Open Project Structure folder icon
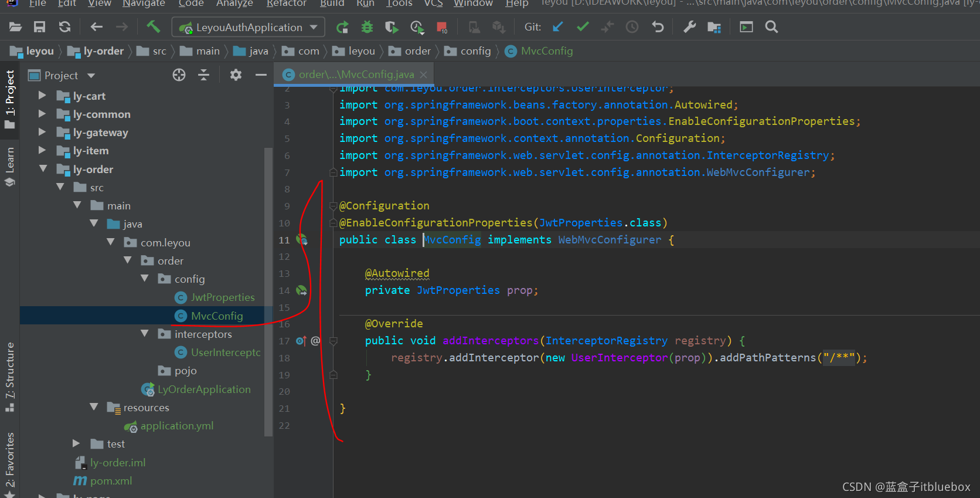The height and width of the screenshot is (498, 980). 714,27
